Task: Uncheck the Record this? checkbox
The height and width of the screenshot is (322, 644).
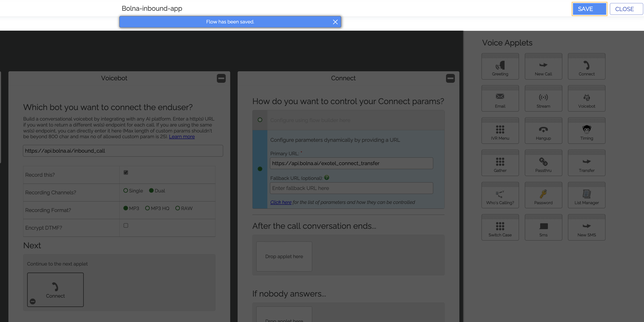Action: click(126, 172)
